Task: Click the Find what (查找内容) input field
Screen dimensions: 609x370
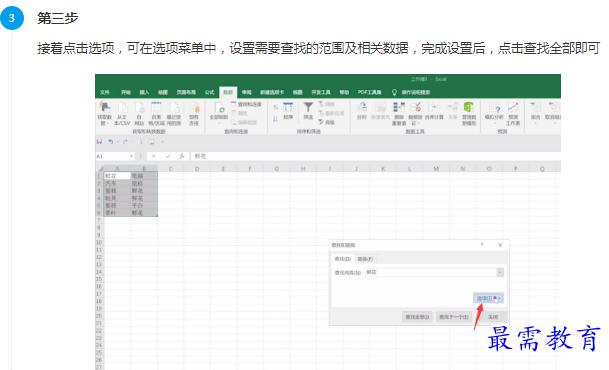Action: [x=431, y=272]
